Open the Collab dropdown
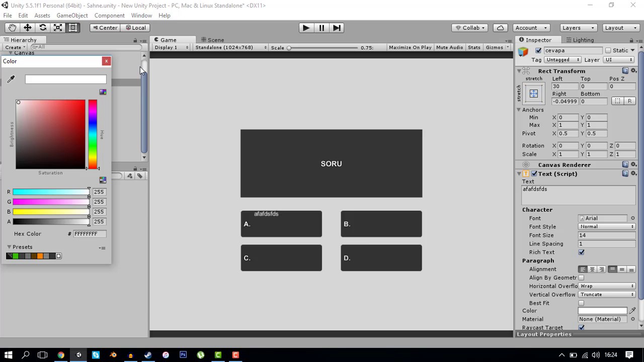644x362 pixels. click(x=469, y=28)
